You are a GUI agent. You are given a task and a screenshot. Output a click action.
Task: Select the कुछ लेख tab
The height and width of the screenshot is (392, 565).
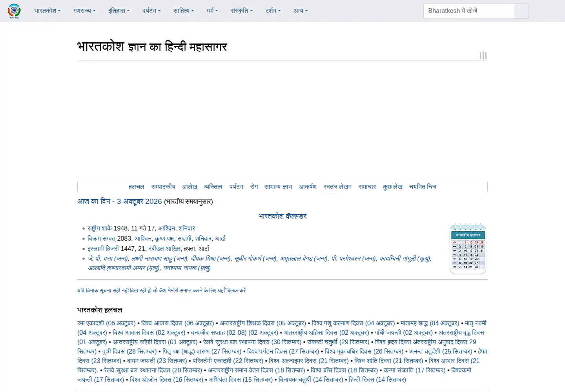tap(393, 187)
